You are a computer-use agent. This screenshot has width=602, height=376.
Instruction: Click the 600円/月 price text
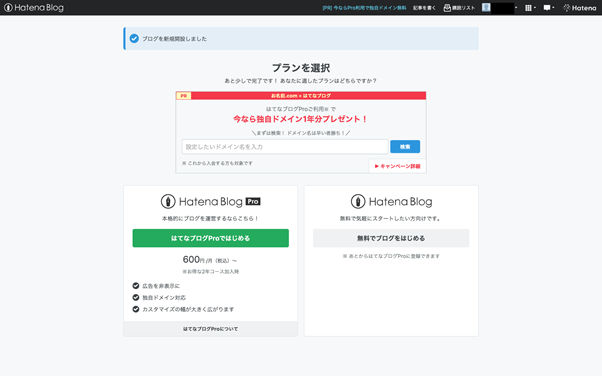pos(210,260)
